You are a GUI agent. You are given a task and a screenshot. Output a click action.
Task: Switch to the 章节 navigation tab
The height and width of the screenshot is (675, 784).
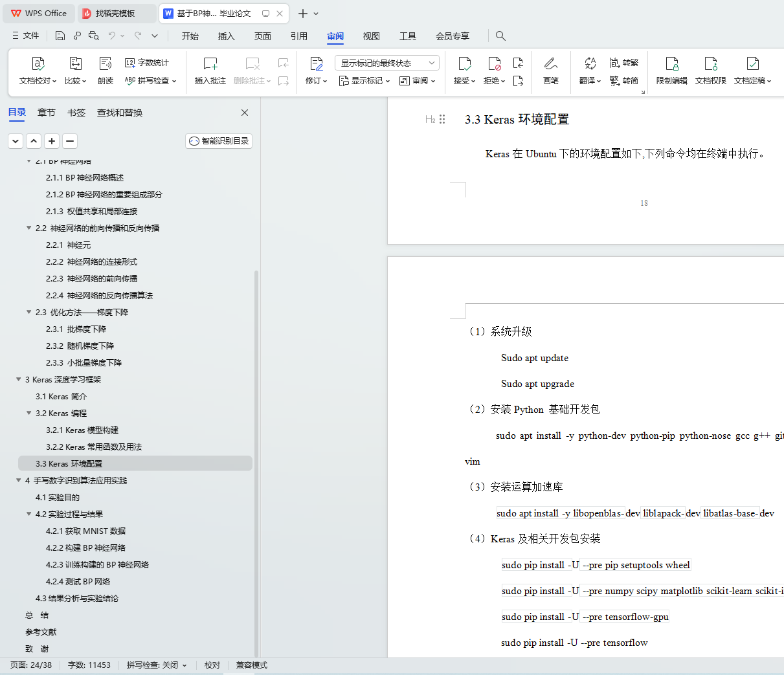47,113
